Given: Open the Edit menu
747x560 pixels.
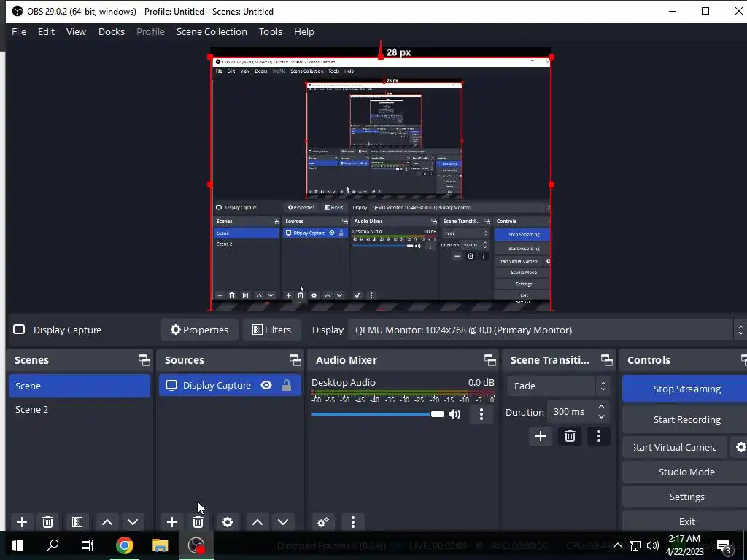Looking at the screenshot, I should click(46, 31).
